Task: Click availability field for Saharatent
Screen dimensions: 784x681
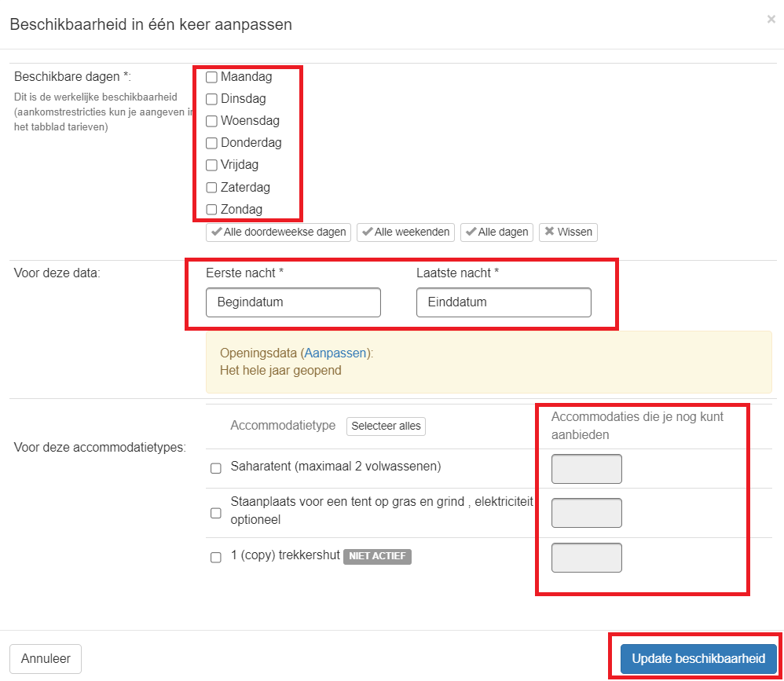Action: coord(587,469)
